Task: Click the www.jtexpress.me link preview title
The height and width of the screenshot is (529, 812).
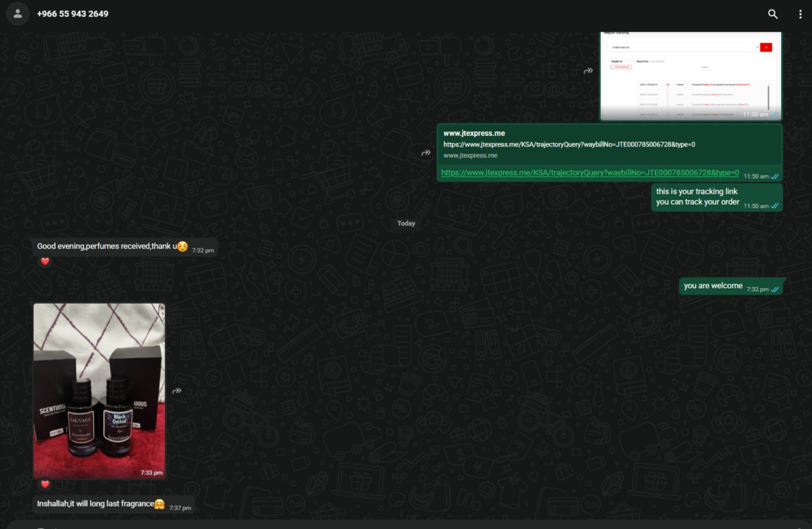Action: pyautogui.click(x=474, y=133)
